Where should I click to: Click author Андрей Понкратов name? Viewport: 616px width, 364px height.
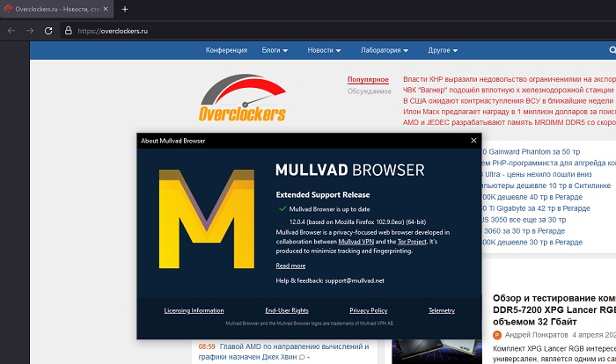(536, 335)
